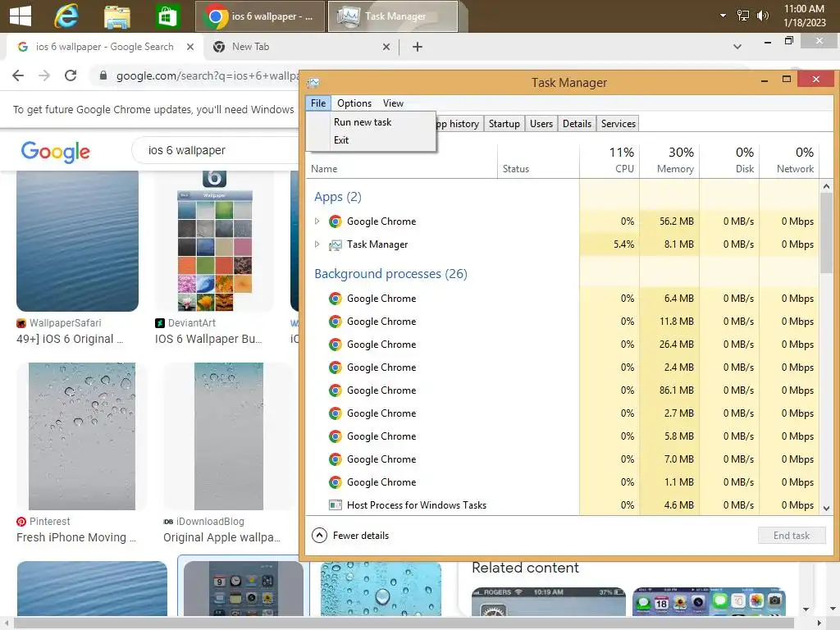Click the network tray icon

coord(742,16)
